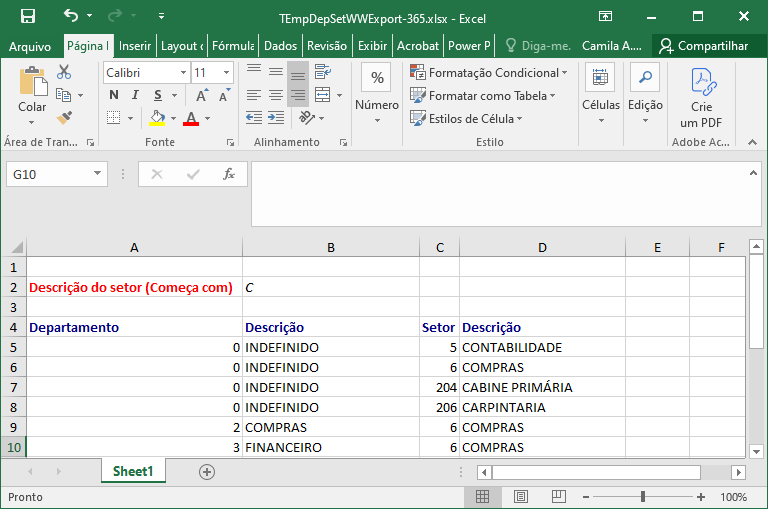Image resolution: width=768 pixels, height=509 pixels.
Task: Click the zoom slider handle
Action: tap(643, 497)
